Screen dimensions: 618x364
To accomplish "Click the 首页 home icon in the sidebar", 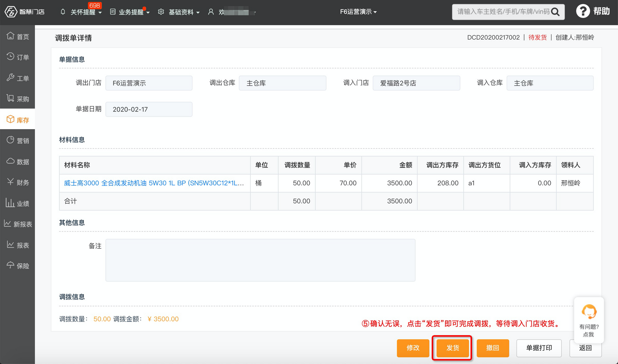I will pyautogui.click(x=10, y=36).
